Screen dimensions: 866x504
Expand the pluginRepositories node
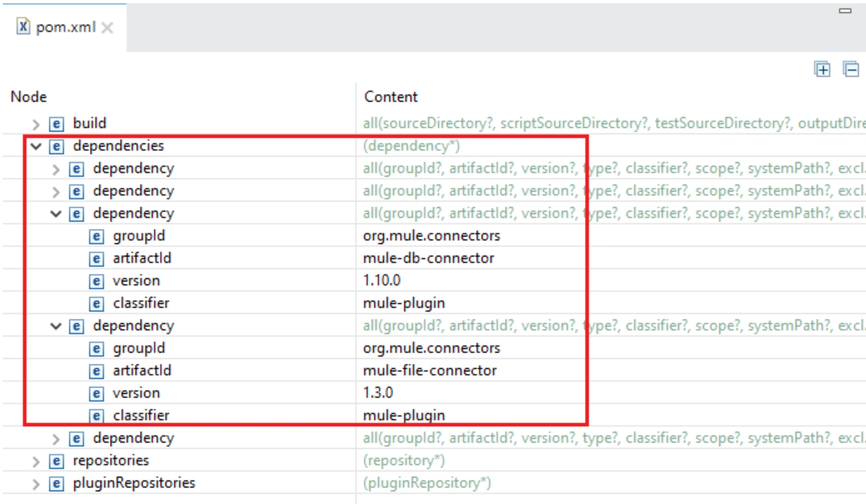36,484
